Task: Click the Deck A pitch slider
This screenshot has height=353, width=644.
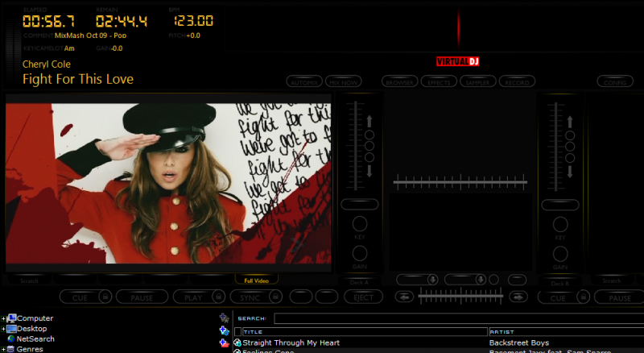Action: click(356, 146)
